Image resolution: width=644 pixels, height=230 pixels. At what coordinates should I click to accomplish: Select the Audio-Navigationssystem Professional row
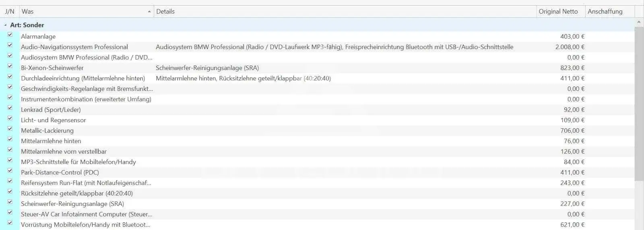pos(317,47)
